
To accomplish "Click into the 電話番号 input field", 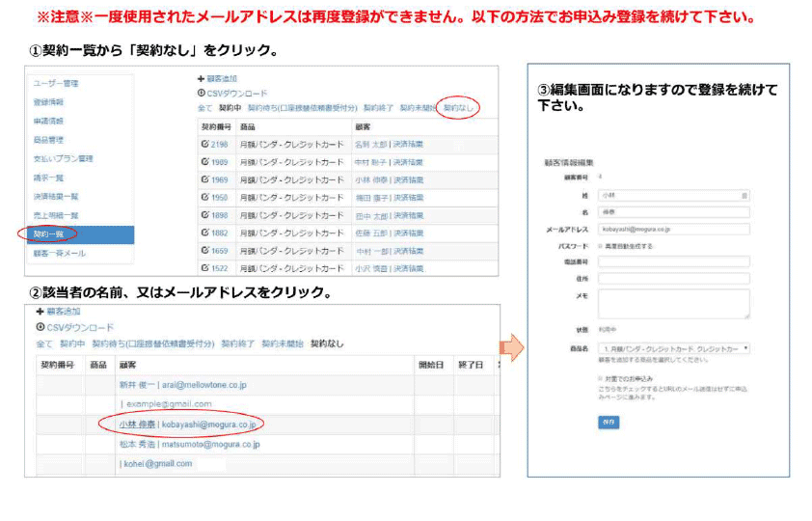I will point(673,261).
